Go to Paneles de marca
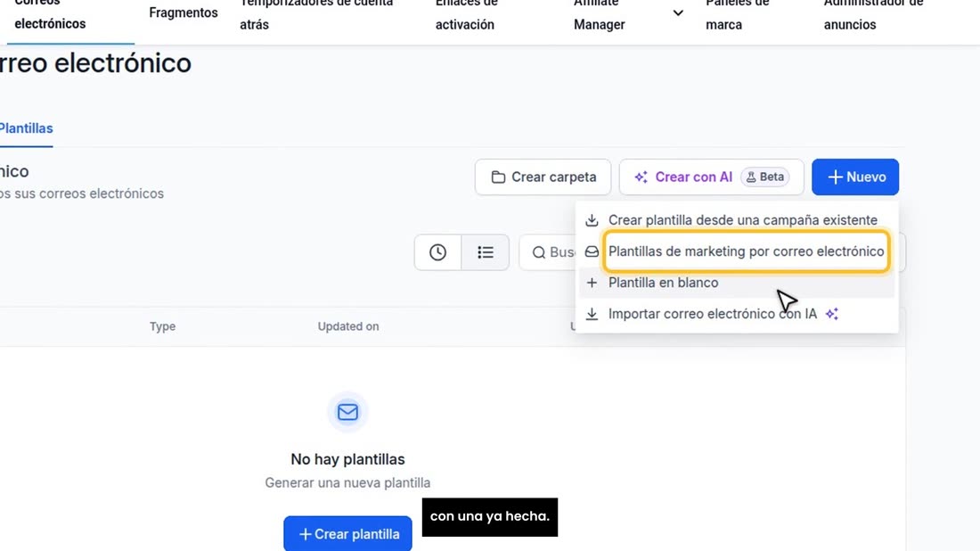 click(x=737, y=12)
